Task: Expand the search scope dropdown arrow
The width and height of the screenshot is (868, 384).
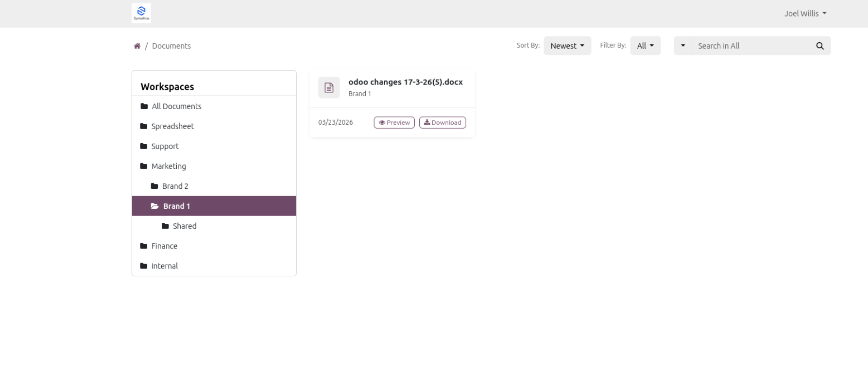Action: [683, 46]
